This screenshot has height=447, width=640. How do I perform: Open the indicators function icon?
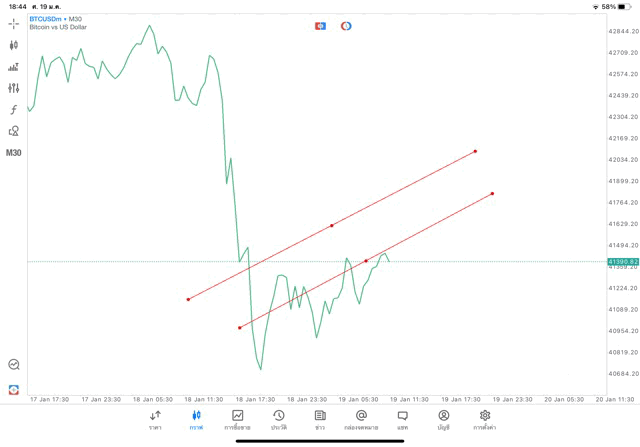(14, 110)
